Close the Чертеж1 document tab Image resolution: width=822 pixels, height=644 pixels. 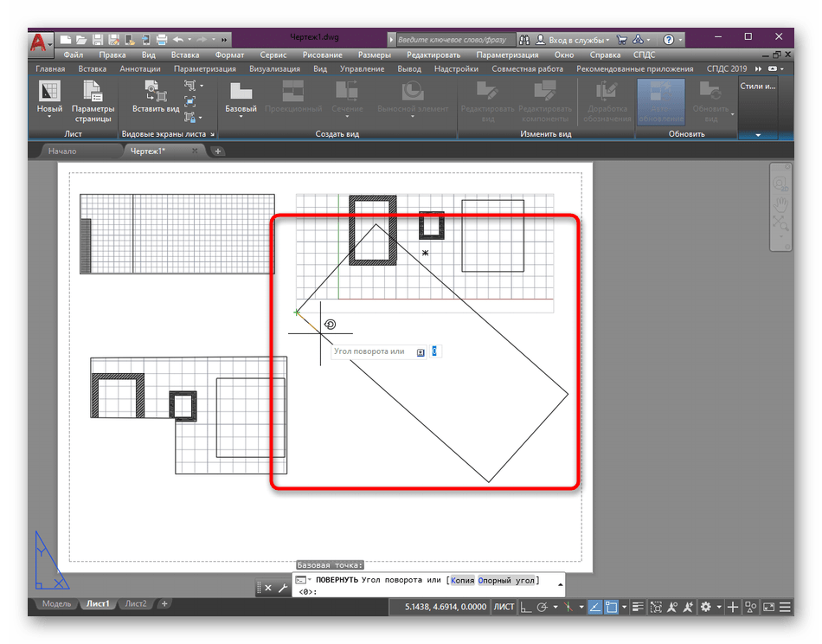point(195,151)
